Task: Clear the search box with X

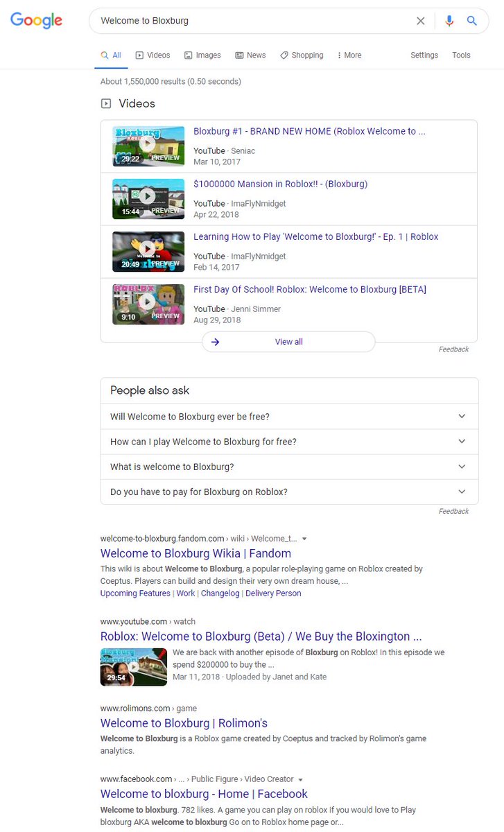Action: point(421,21)
